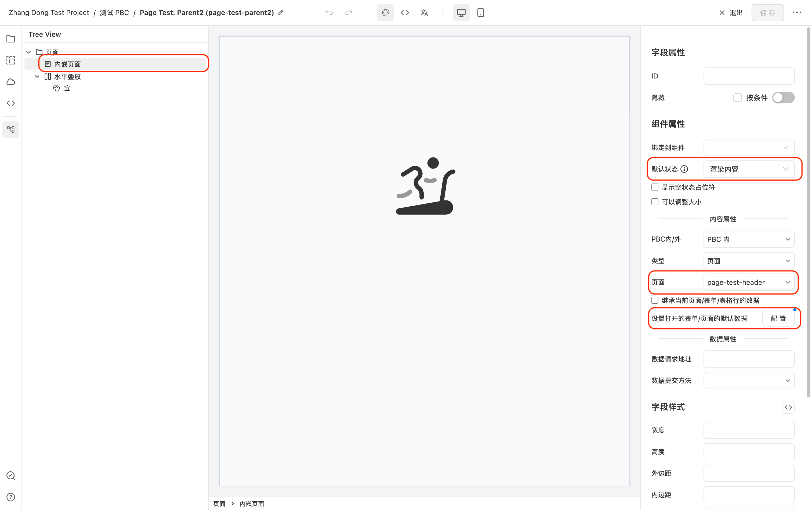Viewport: 812px width, 510px height.
Task: Click the ID input field
Action: coord(749,76)
